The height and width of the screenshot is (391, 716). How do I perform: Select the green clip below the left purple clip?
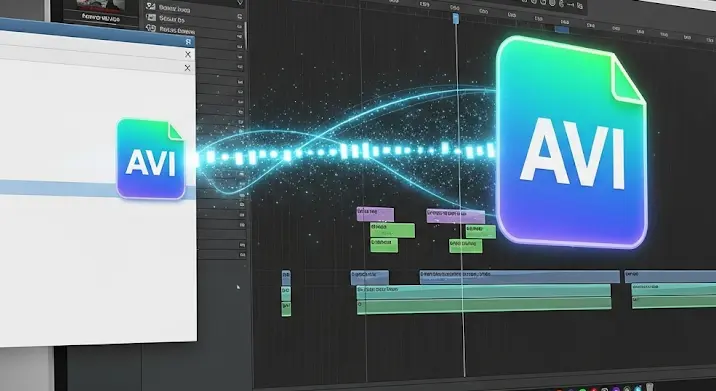[x=393, y=230]
